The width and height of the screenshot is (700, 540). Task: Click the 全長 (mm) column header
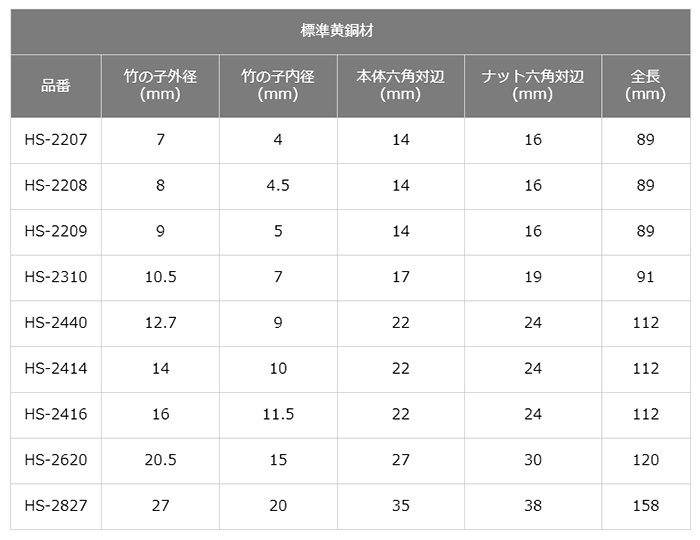[646, 85]
